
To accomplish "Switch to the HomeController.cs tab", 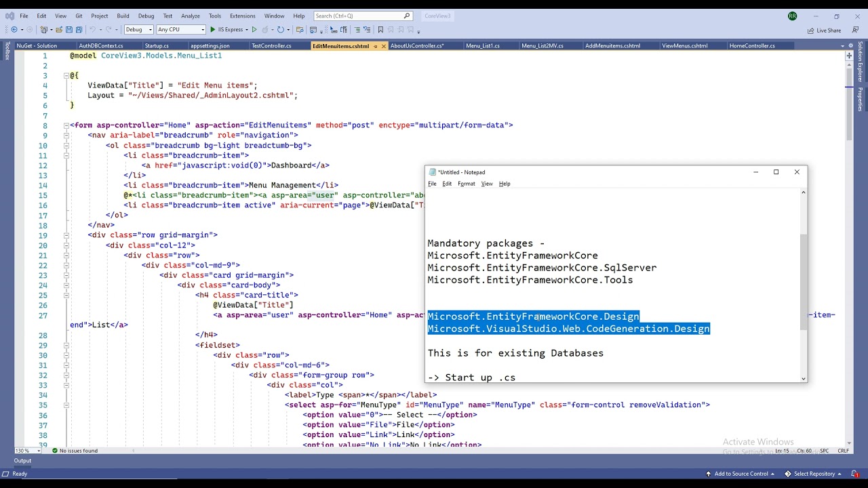I will [x=752, y=46].
